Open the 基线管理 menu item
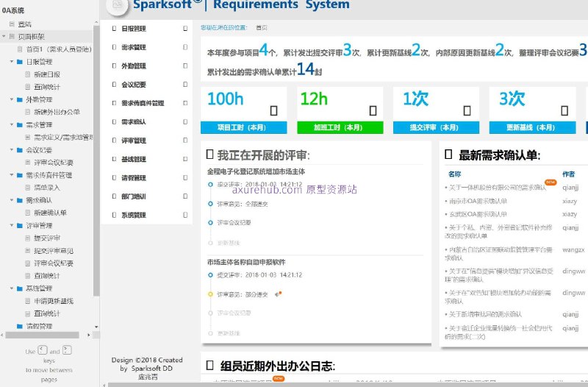Screen dimensions: 588x387 click(x=134, y=159)
